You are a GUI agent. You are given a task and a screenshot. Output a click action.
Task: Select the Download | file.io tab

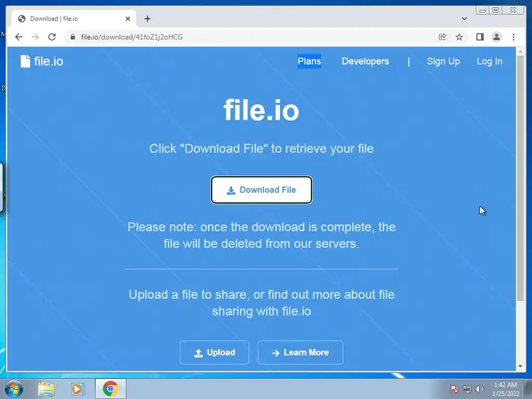(74, 19)
